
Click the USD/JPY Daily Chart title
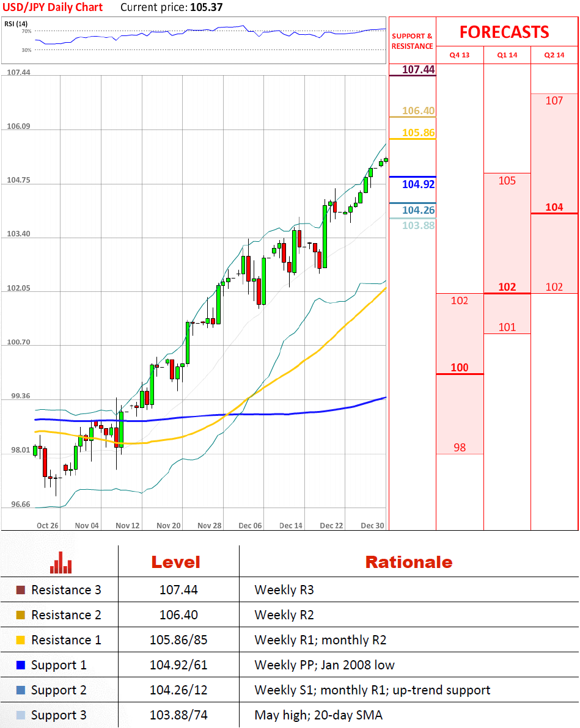pyautogui.click(x=52, y=7)
